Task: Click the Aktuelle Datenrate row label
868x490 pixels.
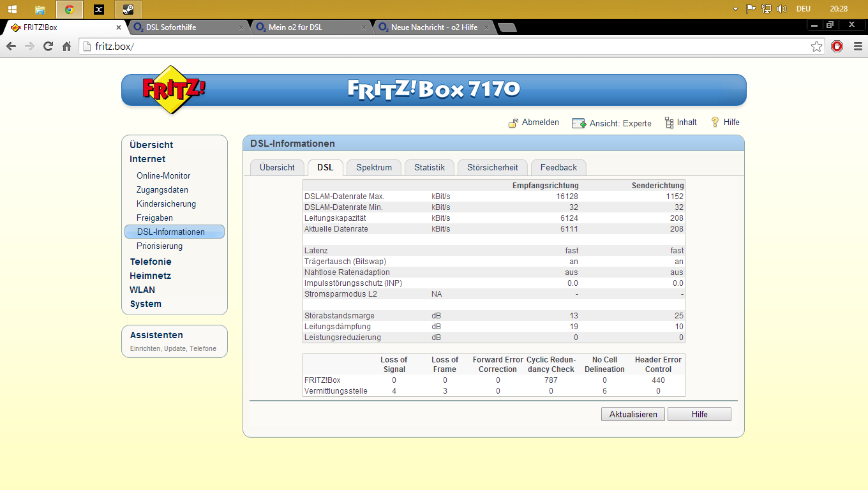Action: 336,228
